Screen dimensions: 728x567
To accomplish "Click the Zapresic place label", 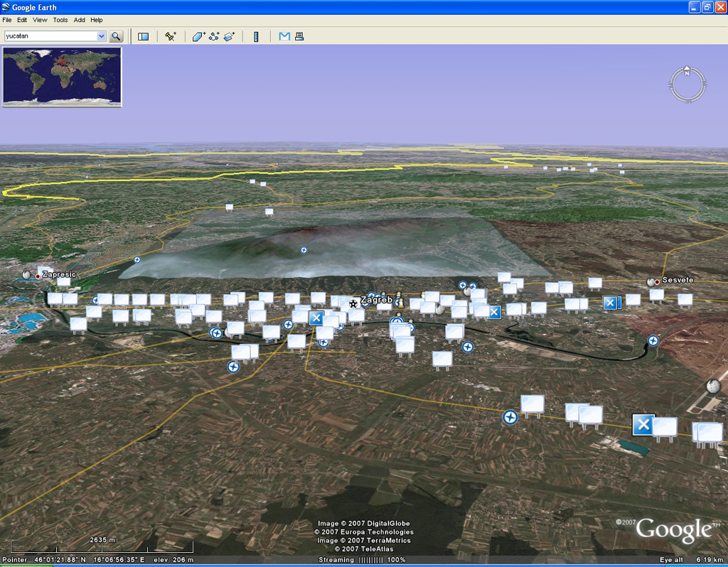I will pos(58,274).
